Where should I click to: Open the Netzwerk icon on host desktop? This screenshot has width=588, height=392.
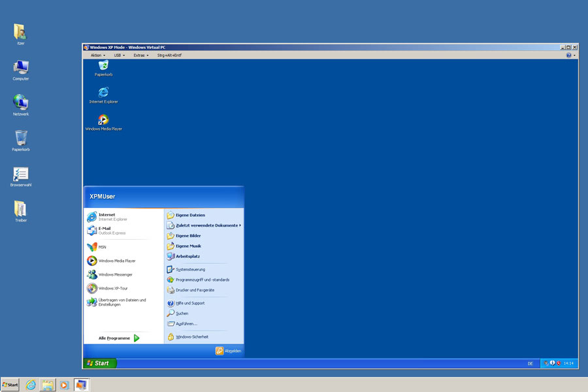tap(21, 105)
